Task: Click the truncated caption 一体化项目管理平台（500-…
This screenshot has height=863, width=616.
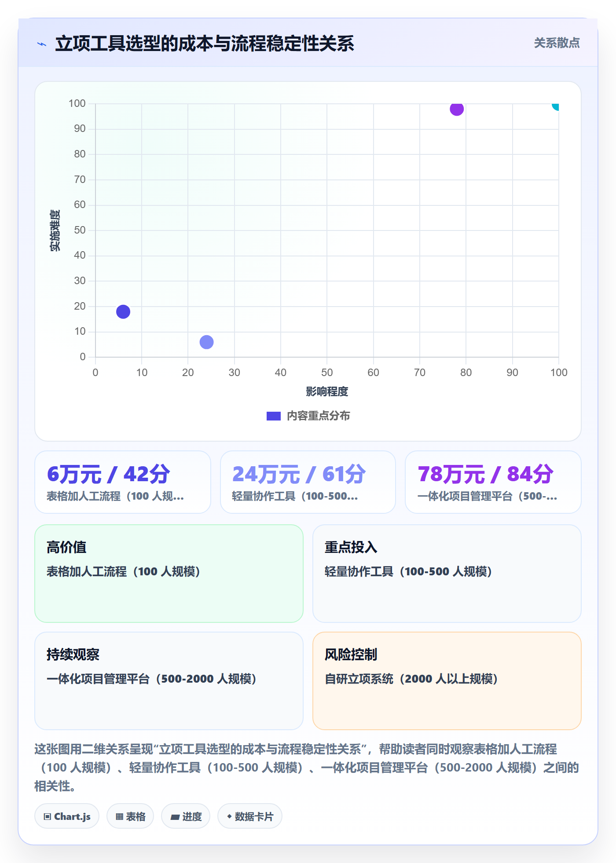Action: [x=487, y=497]
